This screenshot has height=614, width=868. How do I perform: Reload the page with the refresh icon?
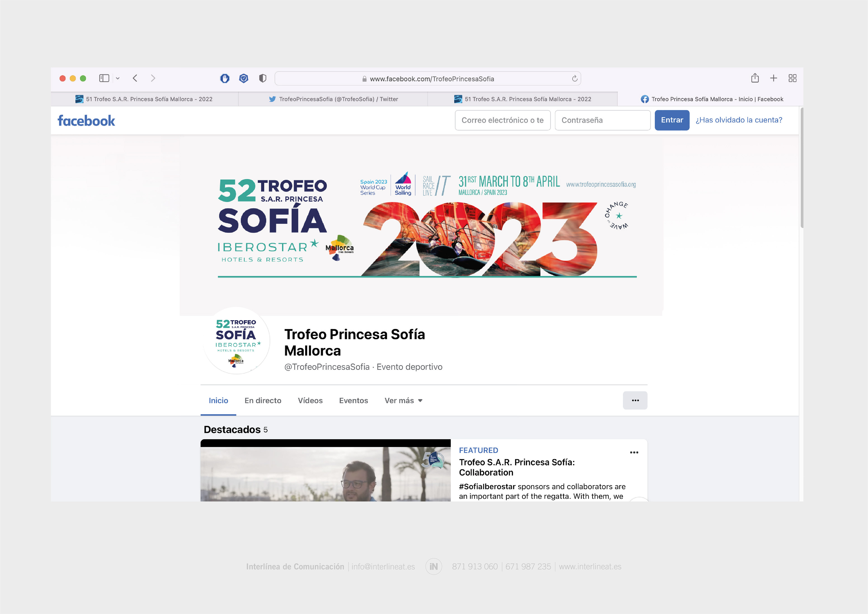click(574, 79)
